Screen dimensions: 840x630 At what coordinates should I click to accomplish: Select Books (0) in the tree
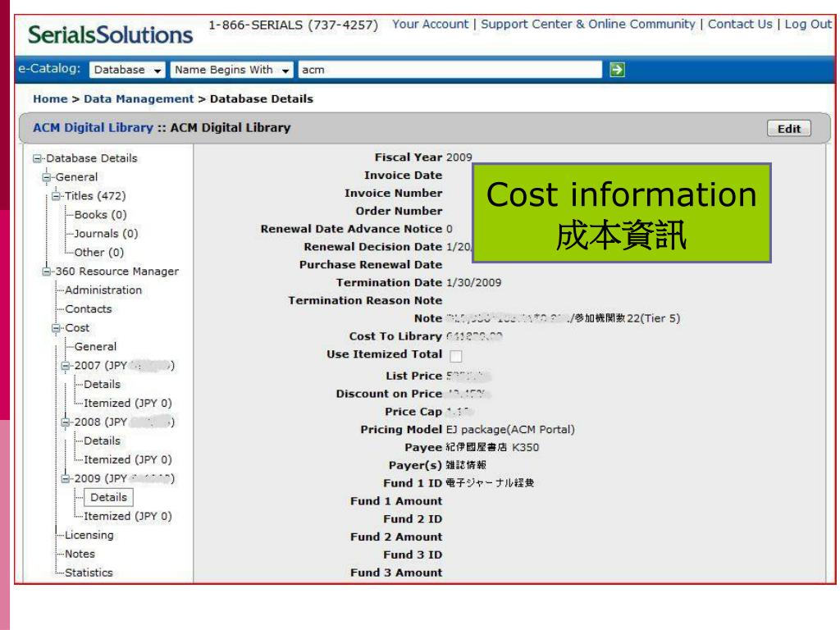[100, 215]
